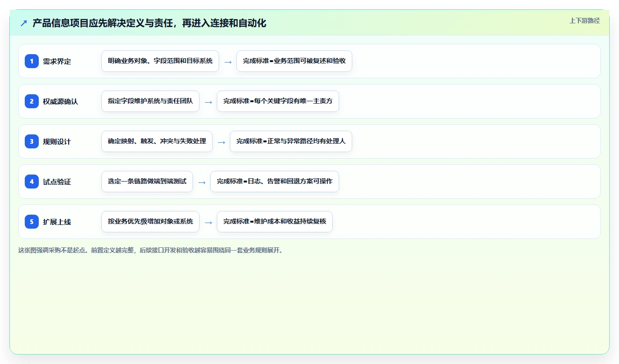
Task: Open the 选定一条链路做端到端测试 card
Action: (x=147, y=182)
